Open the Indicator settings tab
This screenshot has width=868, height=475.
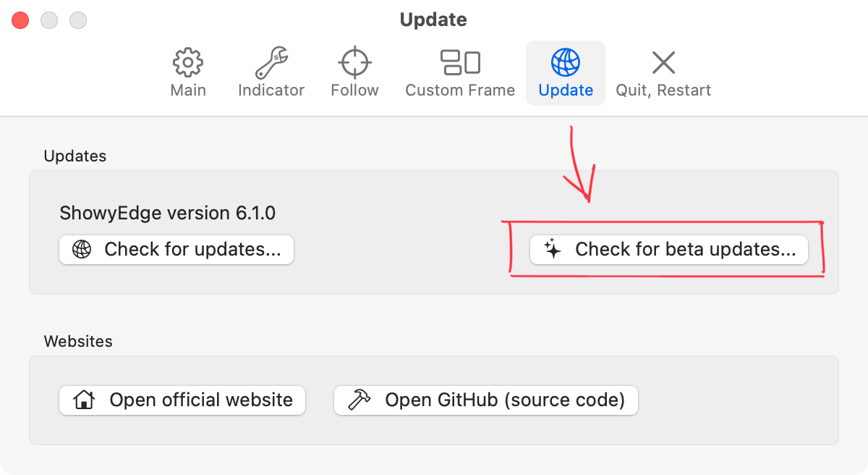271,72
